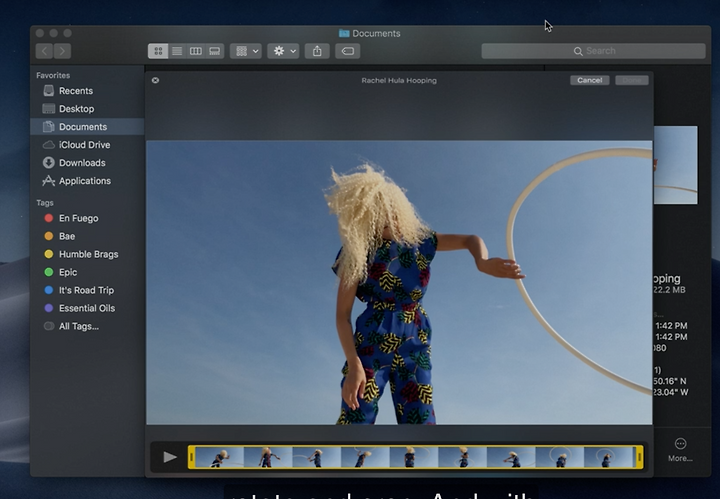Click the left yellow trim handle
The image size is (720, 499).
191,457
